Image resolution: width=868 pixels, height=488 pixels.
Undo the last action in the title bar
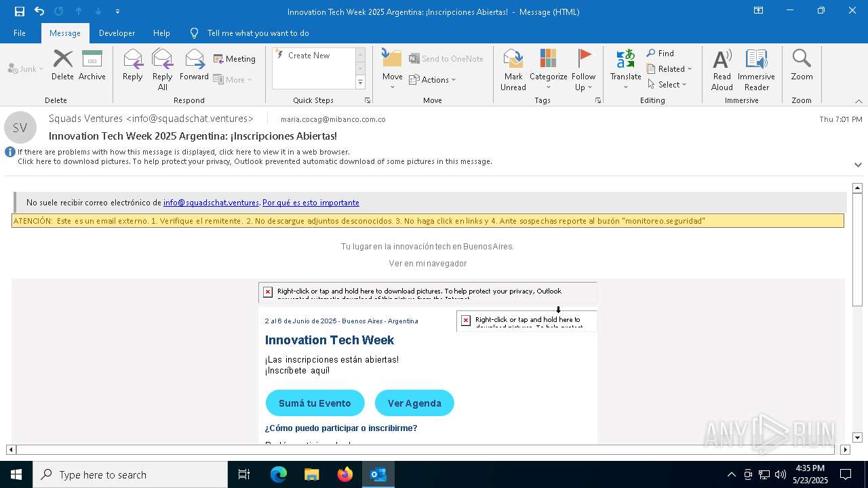click(39, 12)
